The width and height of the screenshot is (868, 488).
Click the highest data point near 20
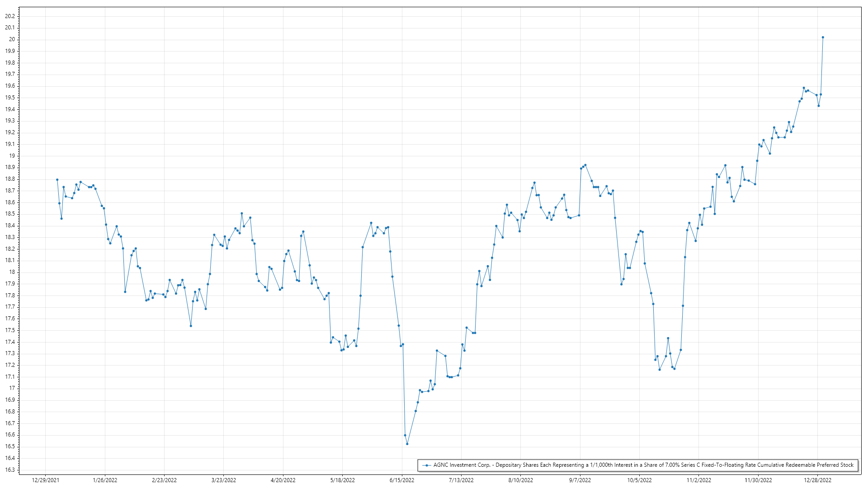[823, 38]
